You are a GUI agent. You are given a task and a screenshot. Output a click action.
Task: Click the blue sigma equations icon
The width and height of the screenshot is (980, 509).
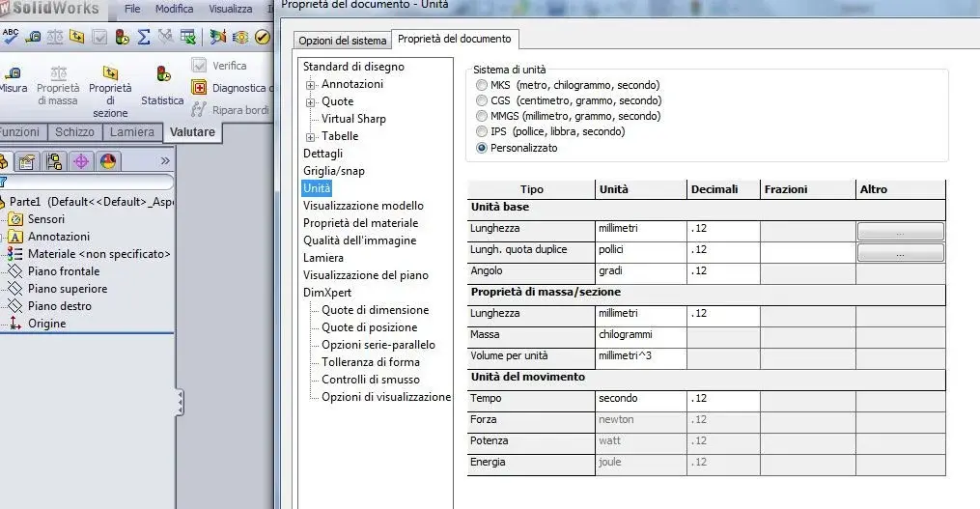[144, 37]
